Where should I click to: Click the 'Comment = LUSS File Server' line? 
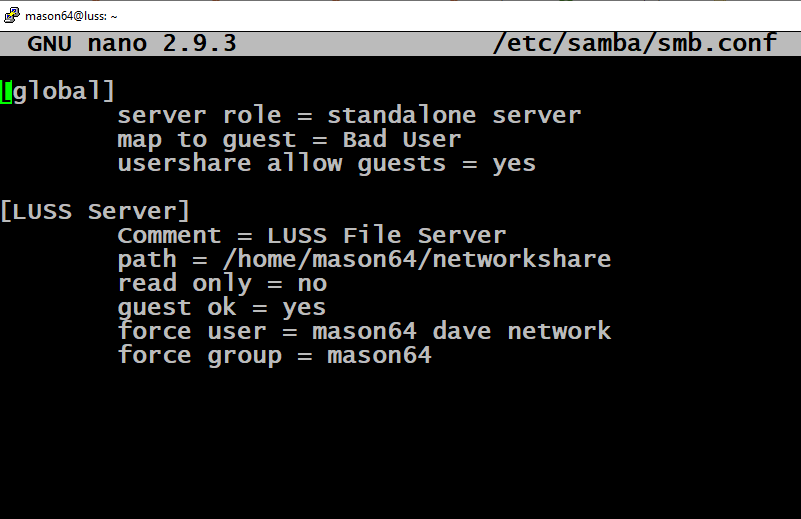click(312, 235)
